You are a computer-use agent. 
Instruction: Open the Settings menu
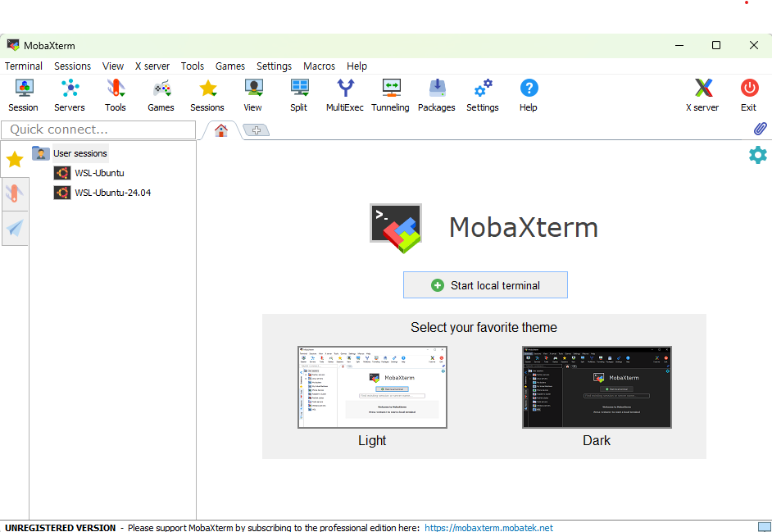point(274,66)
